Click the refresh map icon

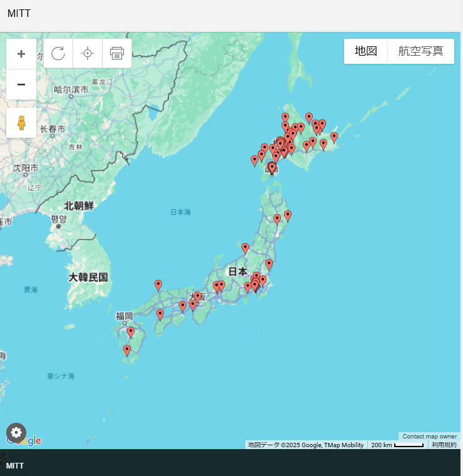[x=58, y=53]
